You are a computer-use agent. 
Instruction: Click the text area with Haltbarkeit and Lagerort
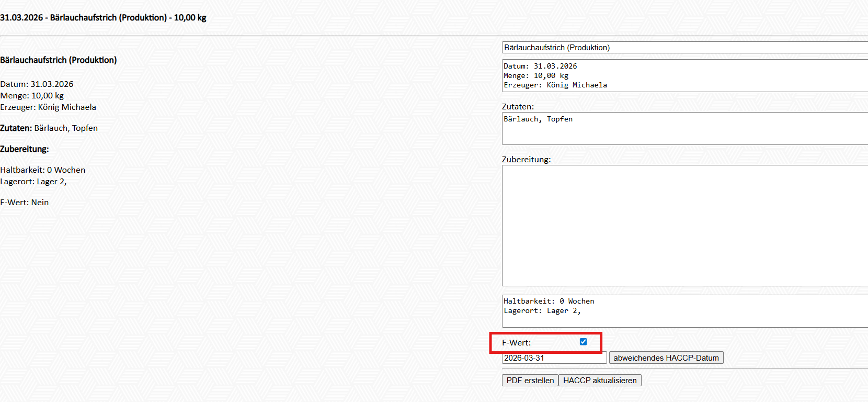click(680, 311)
